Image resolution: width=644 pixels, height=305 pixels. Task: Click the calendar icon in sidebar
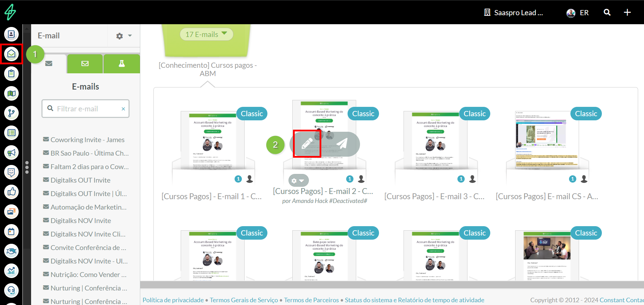click(11, 231)
